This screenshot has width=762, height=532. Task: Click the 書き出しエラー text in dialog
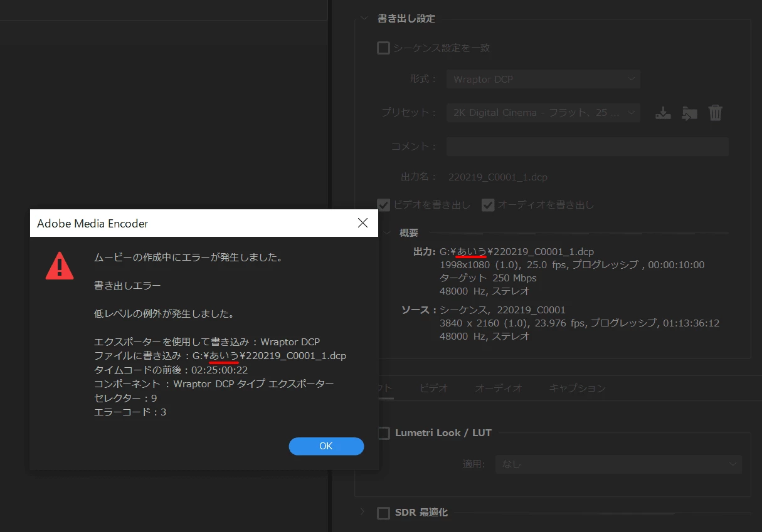(127, 286)
